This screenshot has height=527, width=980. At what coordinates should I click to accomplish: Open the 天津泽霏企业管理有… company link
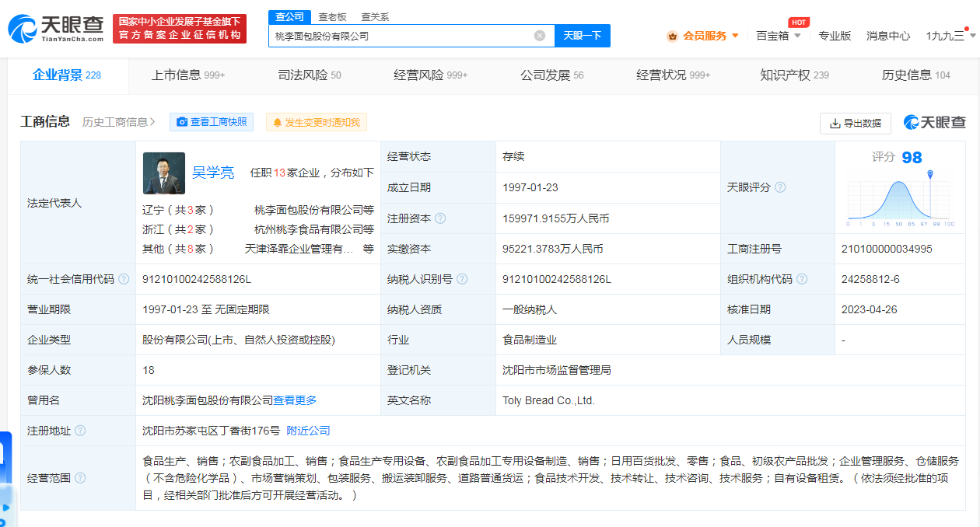point(299,249)
